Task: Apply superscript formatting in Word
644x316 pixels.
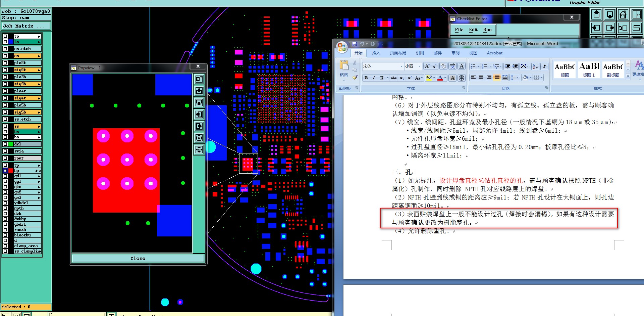Action: [410, 78]
